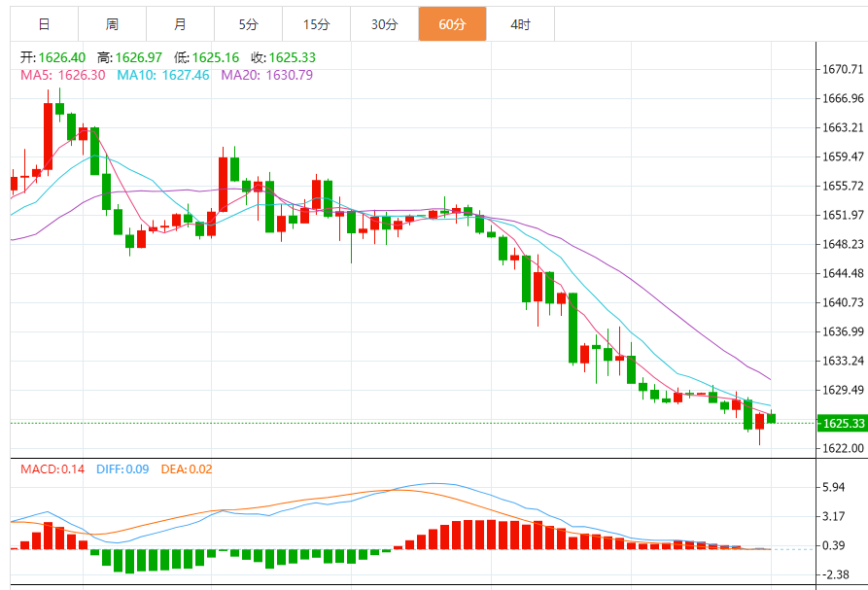Click the DEA: 0.02 indicator label

187,469
